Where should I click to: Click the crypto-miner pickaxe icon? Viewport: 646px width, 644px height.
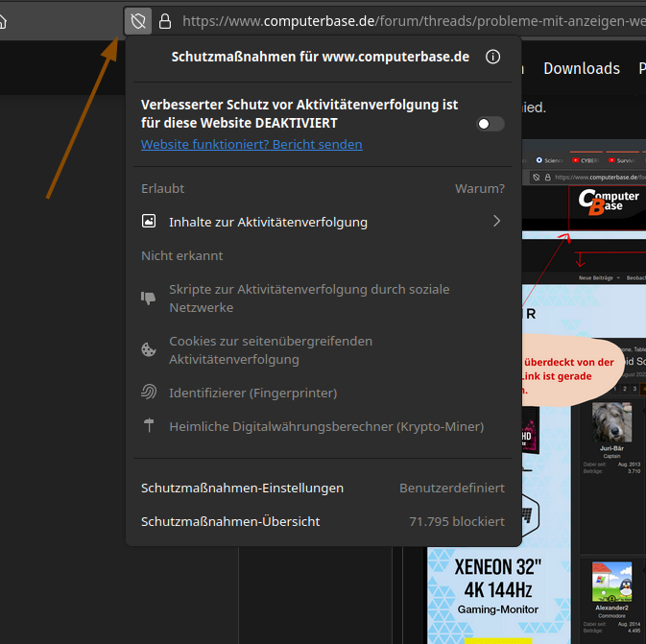(x=149, y=425)
